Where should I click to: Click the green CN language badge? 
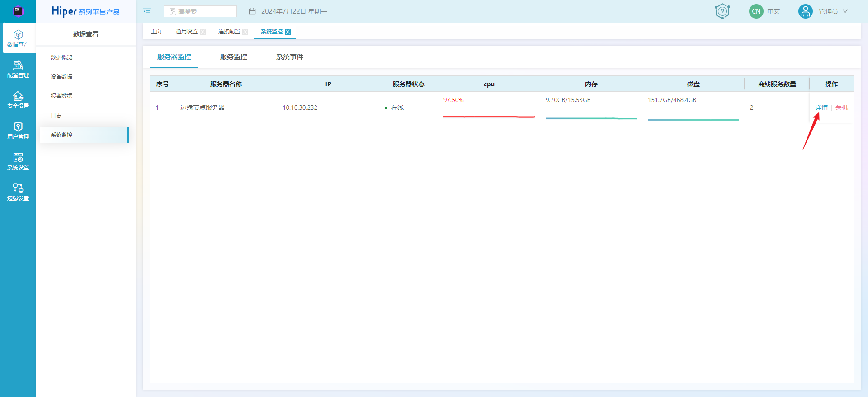tap(756, 11)
